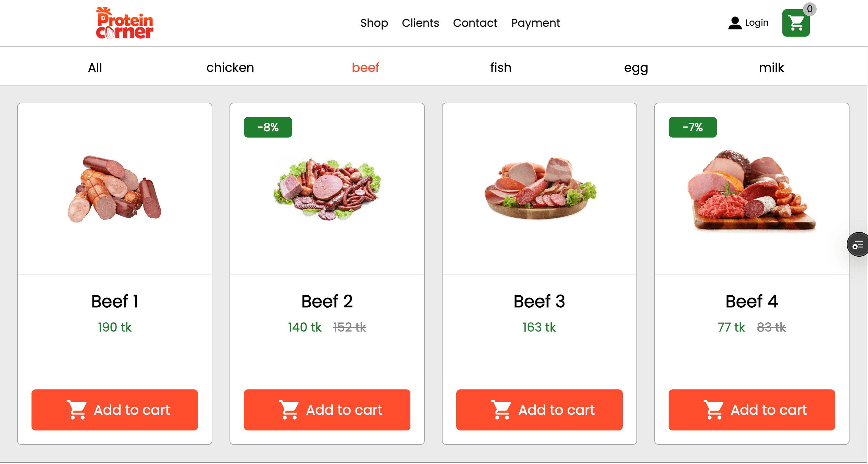The height and width of the screenshot is (464, 868).
Task: Select the chicken category tab
Action: (x=230, y=67)
